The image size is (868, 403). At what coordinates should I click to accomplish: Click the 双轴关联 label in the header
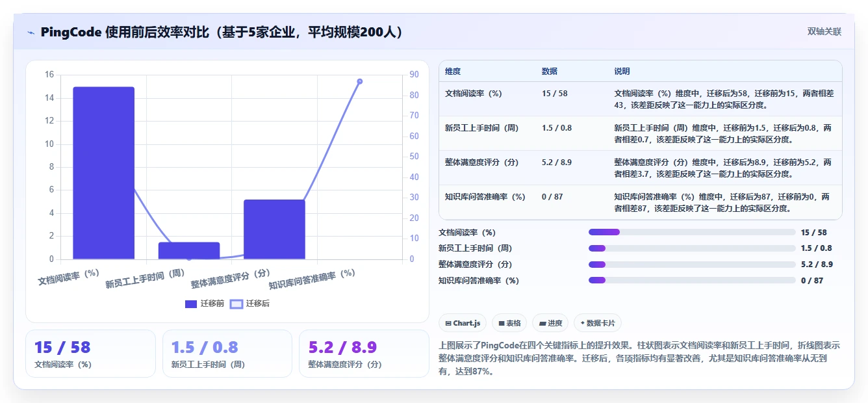(x=824, y=32)
